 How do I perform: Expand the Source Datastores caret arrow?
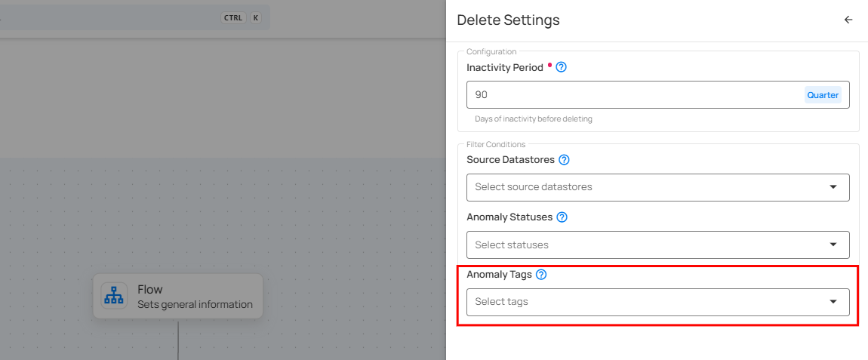point(833,187)
